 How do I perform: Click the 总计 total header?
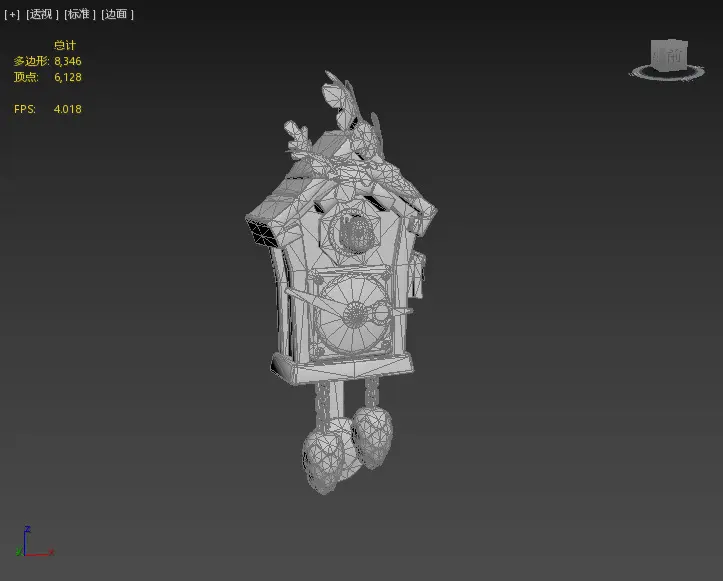coord(65,45)
